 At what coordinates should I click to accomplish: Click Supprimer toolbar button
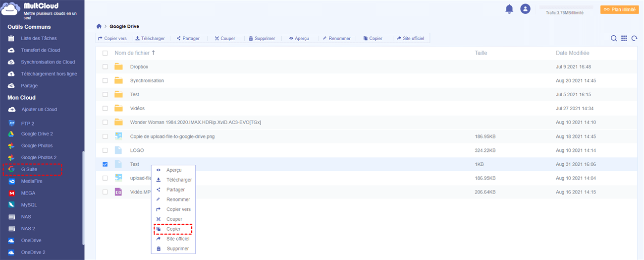(x=262, y=38)
